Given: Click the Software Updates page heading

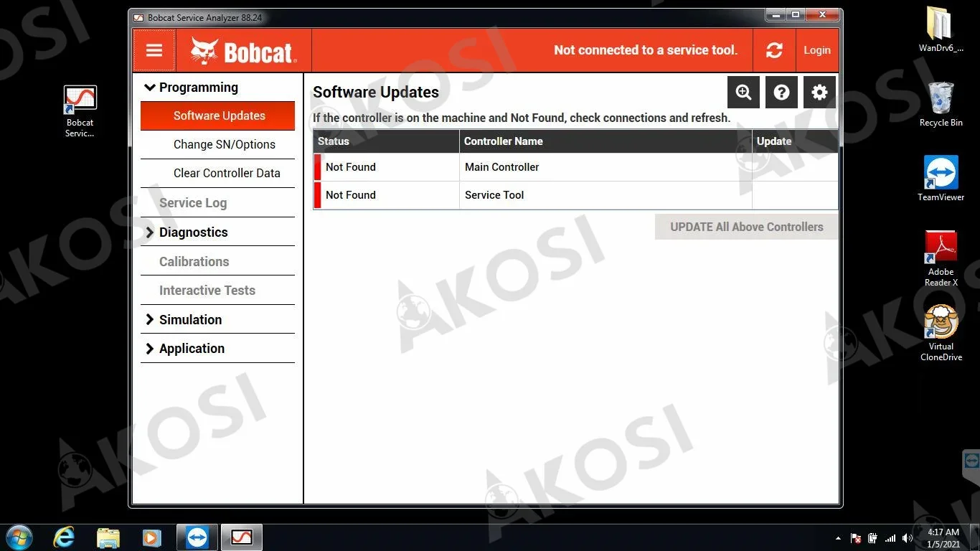Looking at the screenshot, I should pos(376,93).
